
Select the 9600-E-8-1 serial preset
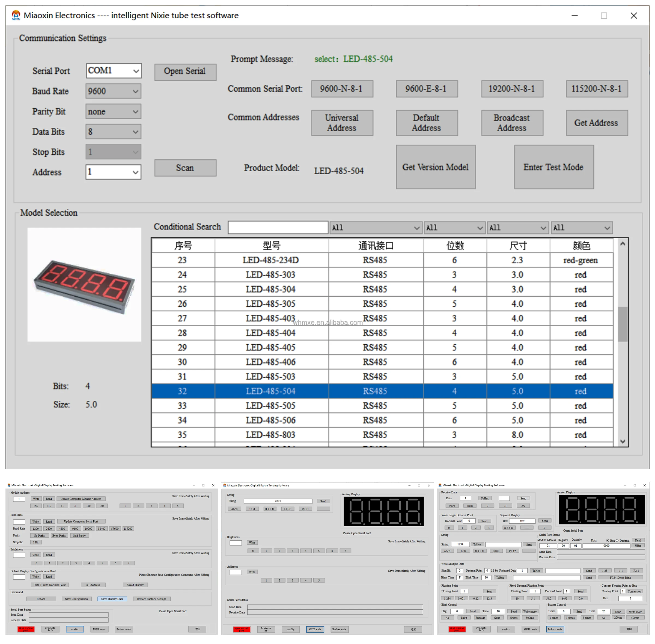coord(427,89)
